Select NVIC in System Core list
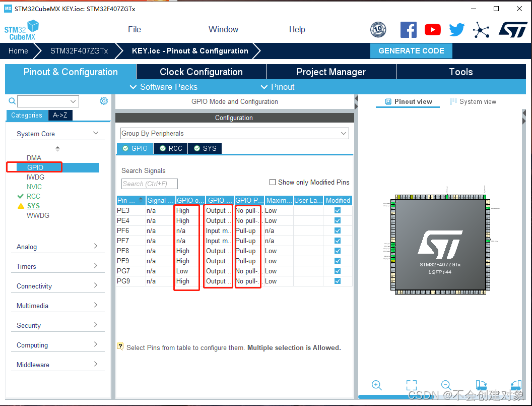Screen dimensions: 532x406 (34, 187)
